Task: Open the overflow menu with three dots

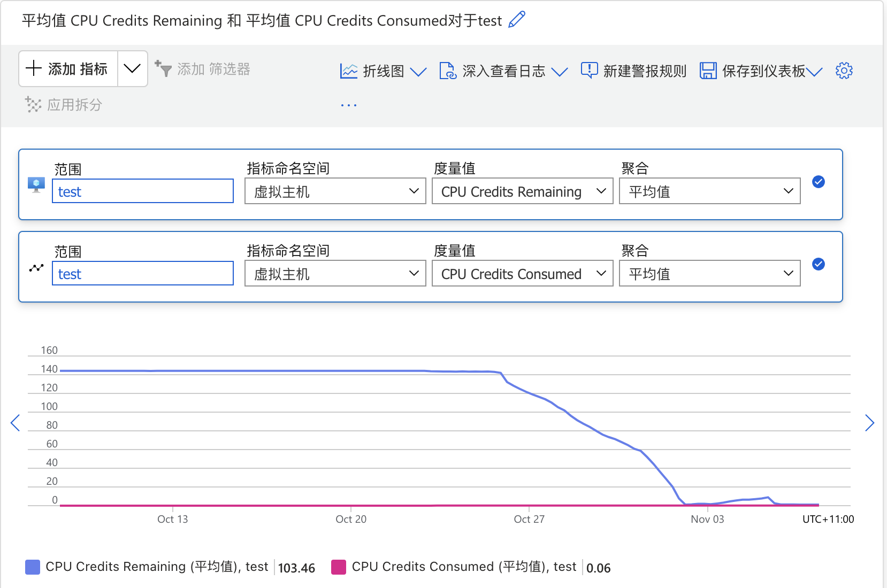Action: 349,105
